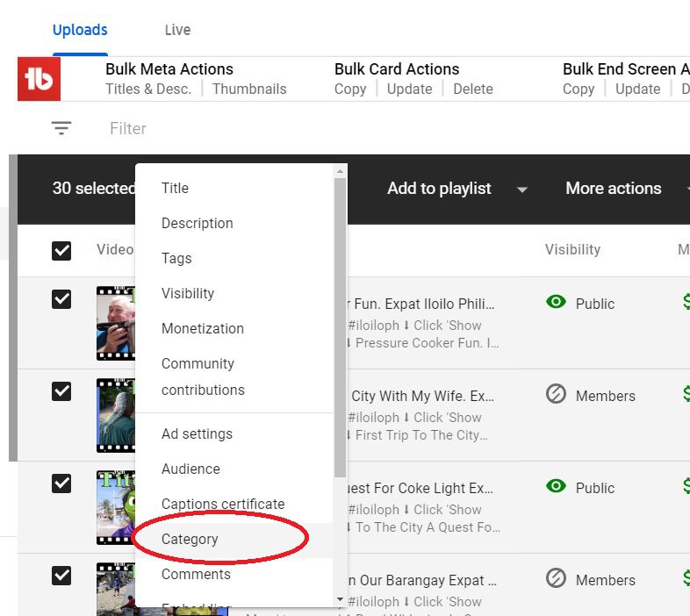The image size is (690, 616).
Task: Click green monetization dollar icon, first row
Action: (685, 303)
